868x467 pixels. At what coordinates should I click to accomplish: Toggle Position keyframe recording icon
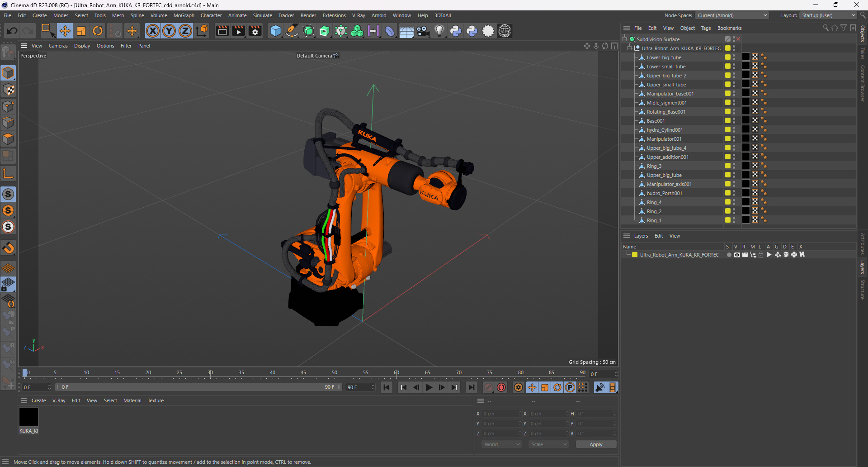(x=532, y=387)
